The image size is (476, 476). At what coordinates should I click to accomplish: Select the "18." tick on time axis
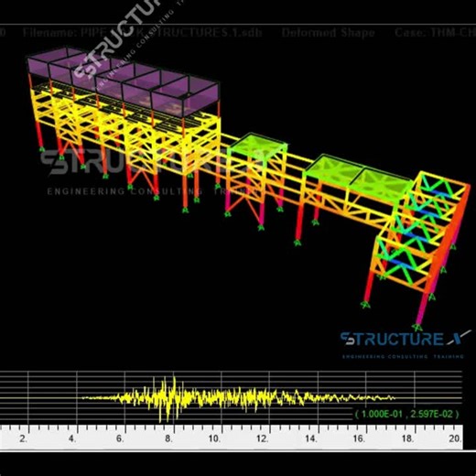[x=407, y=438]
